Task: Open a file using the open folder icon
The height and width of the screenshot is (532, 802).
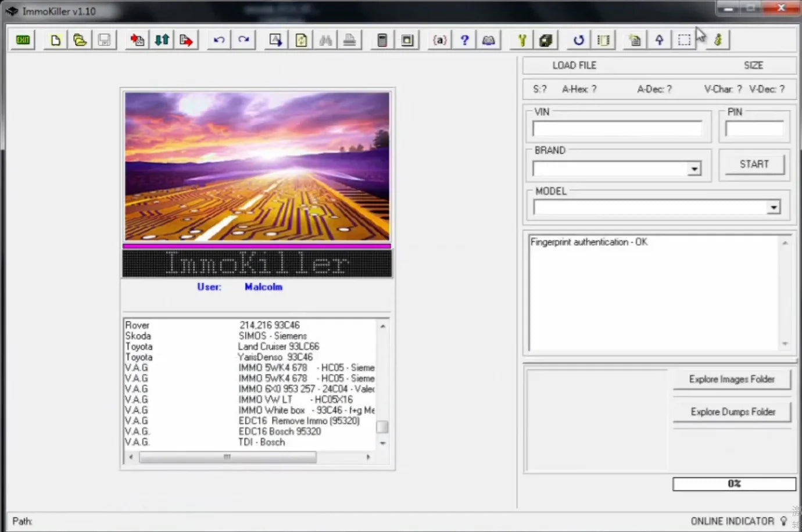Action: (80, 39)
